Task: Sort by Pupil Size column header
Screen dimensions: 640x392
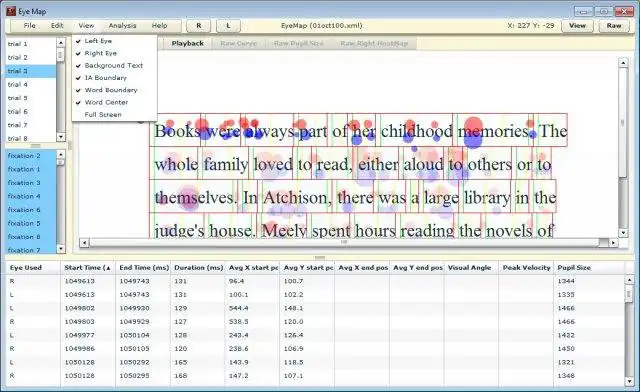Action: pyautogui.click(x=589, y=268)
